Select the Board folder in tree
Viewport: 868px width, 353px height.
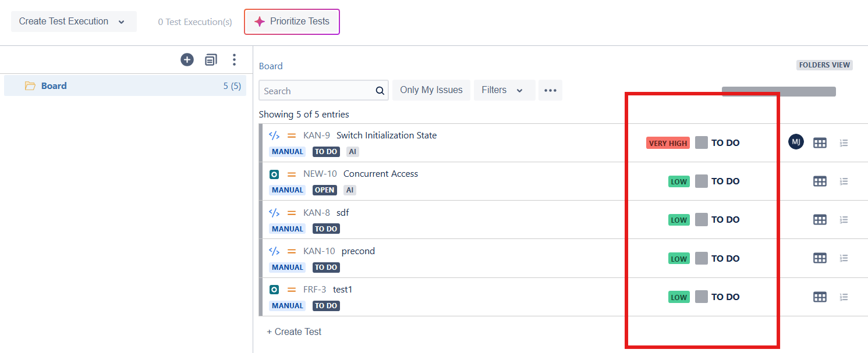pyautogui.click(x=125, y=86)
